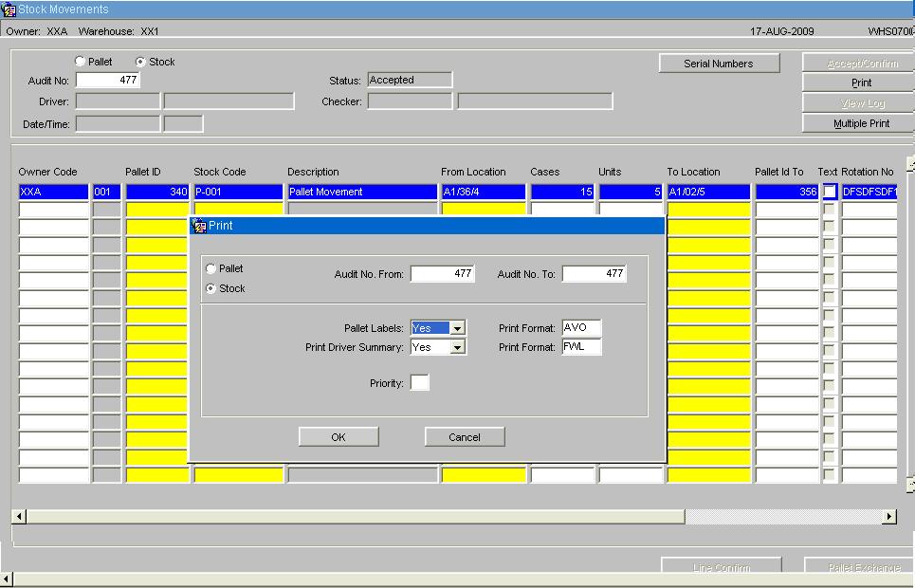This screenshot has height=588, width=915.
Task: Click the first Date/Time input field
Action: pos(118,124)
